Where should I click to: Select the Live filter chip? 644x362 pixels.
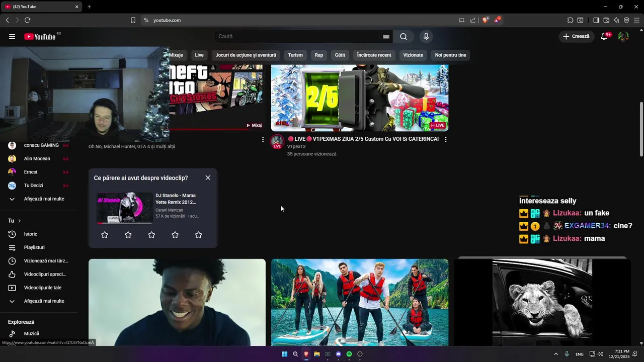click(199, 55)
